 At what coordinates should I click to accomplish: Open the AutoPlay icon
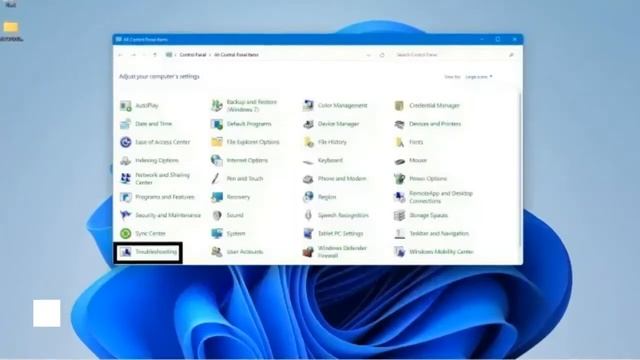(x=125, y=106)
